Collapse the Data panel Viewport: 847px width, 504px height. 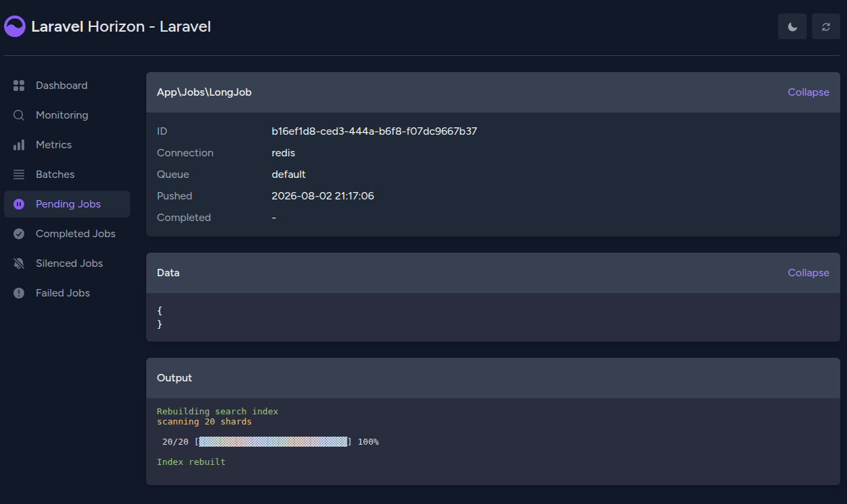coord(809,273)
